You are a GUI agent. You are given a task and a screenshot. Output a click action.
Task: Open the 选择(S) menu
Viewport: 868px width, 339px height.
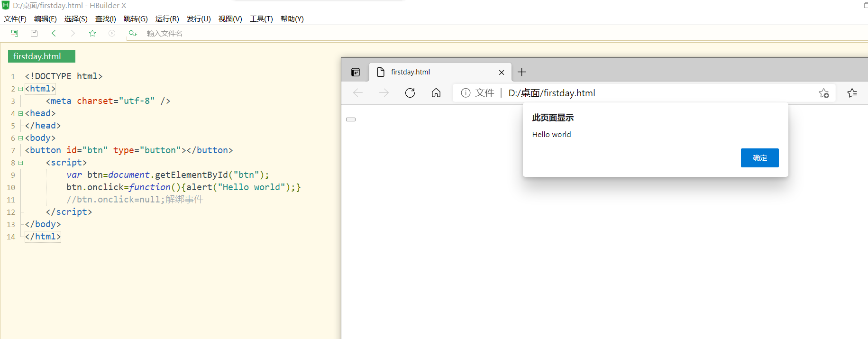[x=76, y=19]
